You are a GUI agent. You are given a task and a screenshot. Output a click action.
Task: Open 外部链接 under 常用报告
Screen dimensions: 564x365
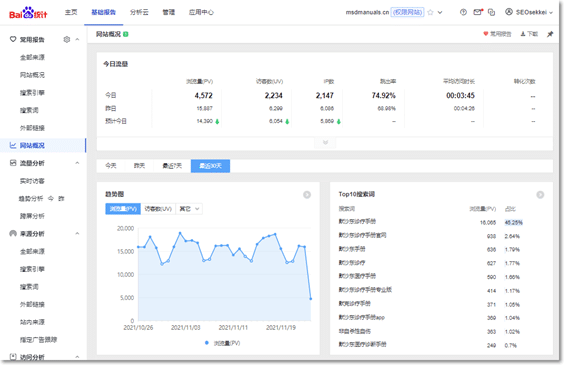[32, 128]
